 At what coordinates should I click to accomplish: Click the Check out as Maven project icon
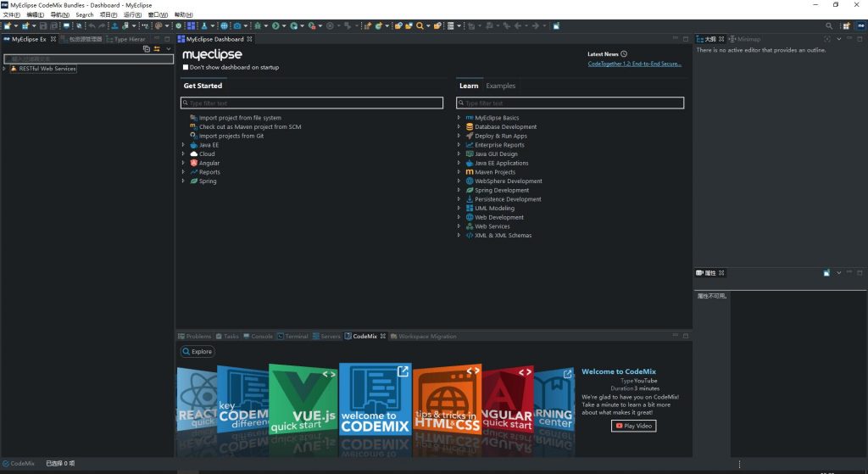point(193,127)
